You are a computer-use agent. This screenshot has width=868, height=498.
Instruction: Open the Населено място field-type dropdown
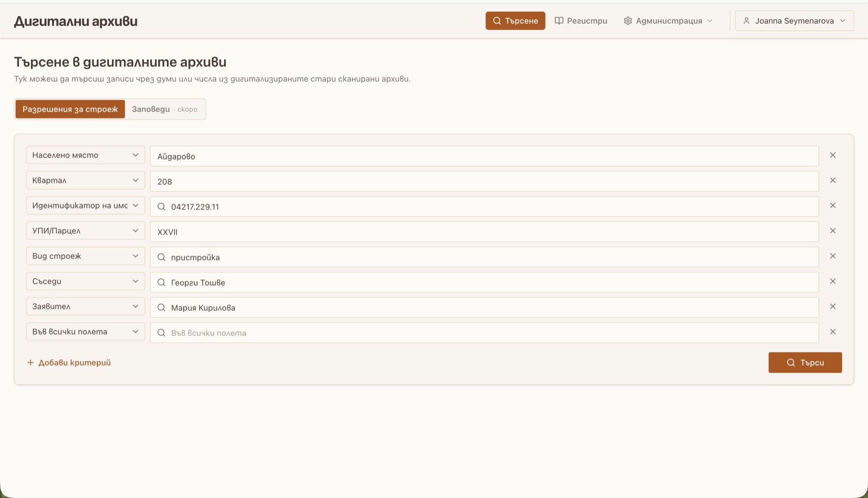[85, 155]
